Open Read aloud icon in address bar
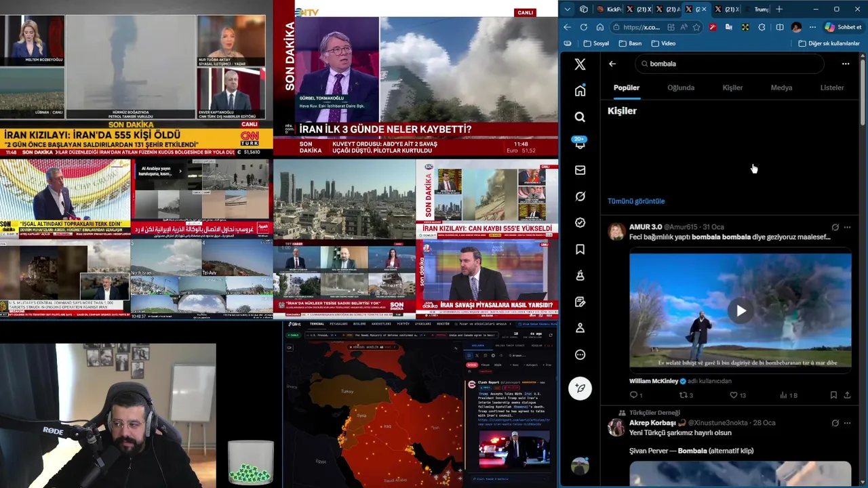Image resolution: width=868 pixels, height=488 pixels. [684, 27]
